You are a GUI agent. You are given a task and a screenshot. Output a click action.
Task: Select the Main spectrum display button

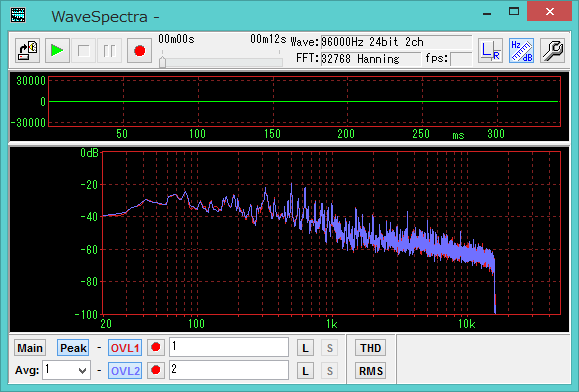pyautogui.click(x=30, y=348)
